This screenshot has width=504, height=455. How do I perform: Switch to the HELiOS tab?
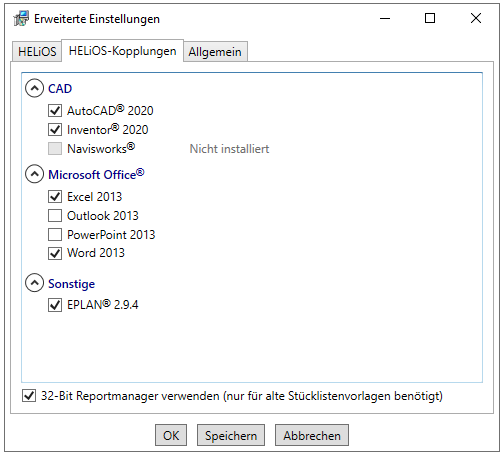(x=37, y=52)
